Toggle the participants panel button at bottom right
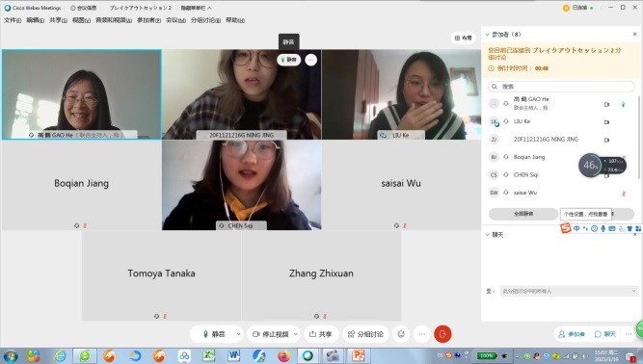This screenshot has width=643, height=364. (572, 334)
